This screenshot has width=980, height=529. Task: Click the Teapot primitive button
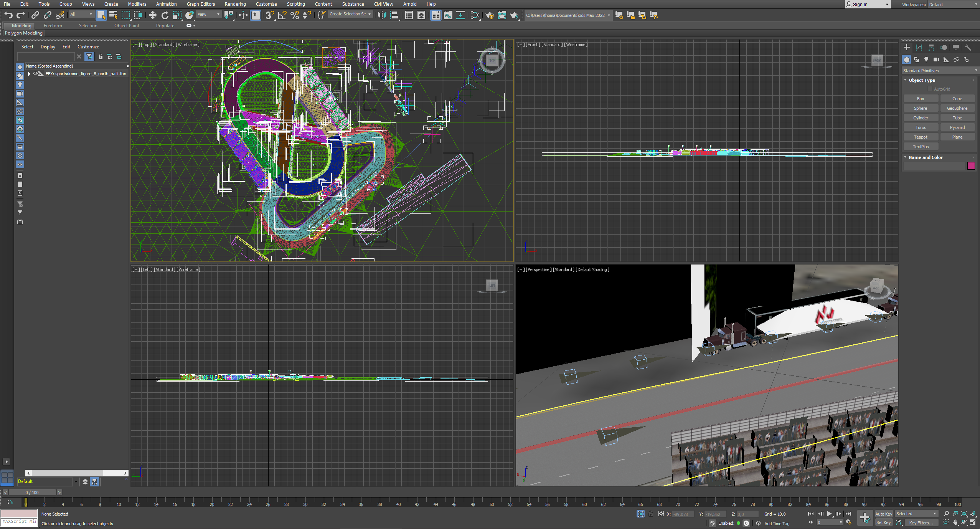click(921, 137)
